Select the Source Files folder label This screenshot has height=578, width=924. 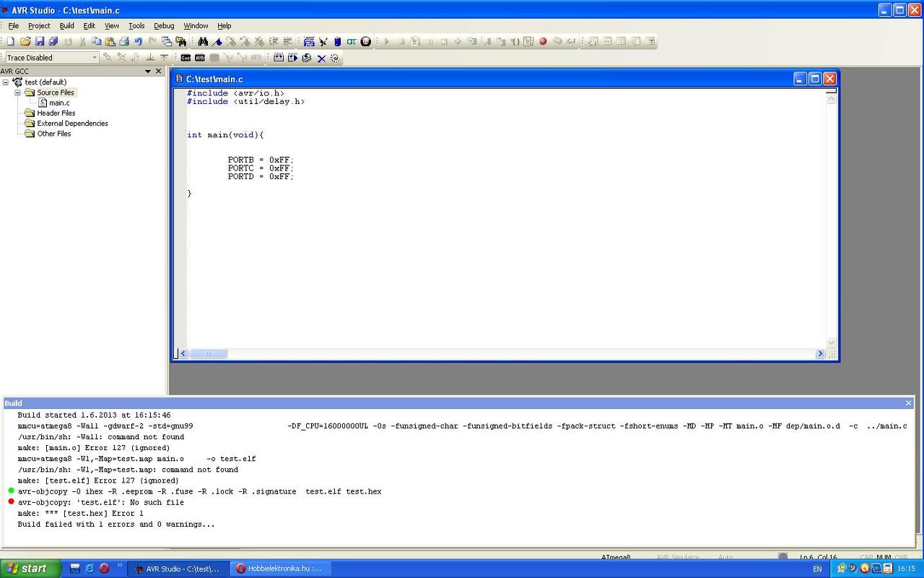(x=56, y=92)
